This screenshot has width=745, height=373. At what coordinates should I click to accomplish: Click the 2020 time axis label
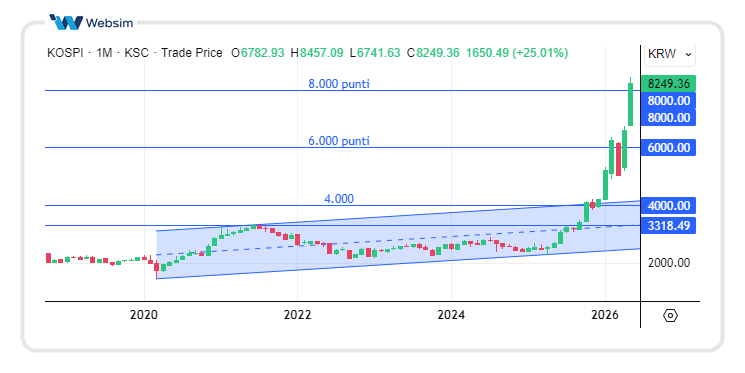pos(143,315)
